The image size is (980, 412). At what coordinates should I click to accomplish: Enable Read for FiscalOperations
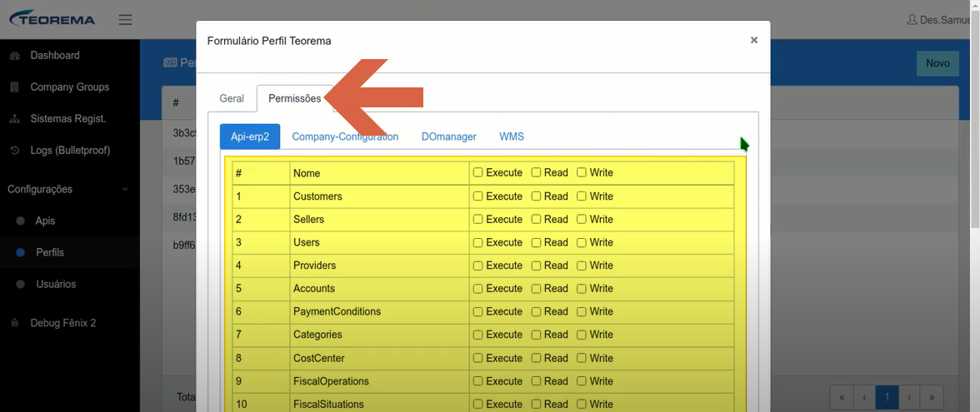(x=537, y=381)
